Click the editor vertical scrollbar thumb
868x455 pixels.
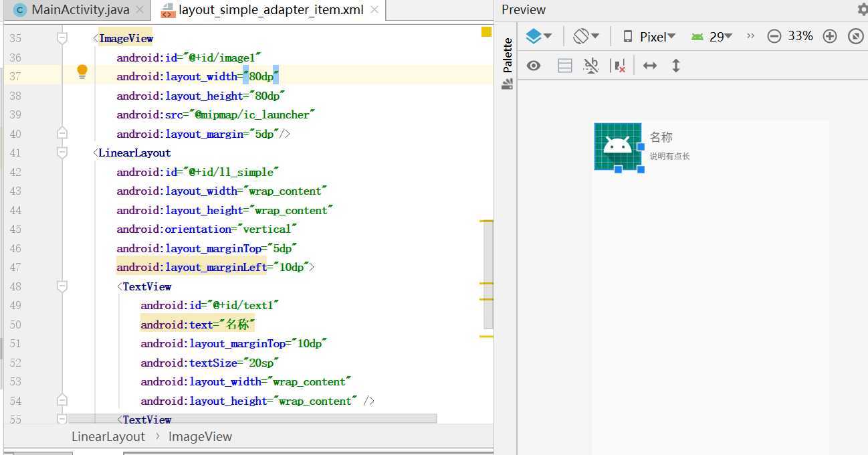(x=488, y=274)
